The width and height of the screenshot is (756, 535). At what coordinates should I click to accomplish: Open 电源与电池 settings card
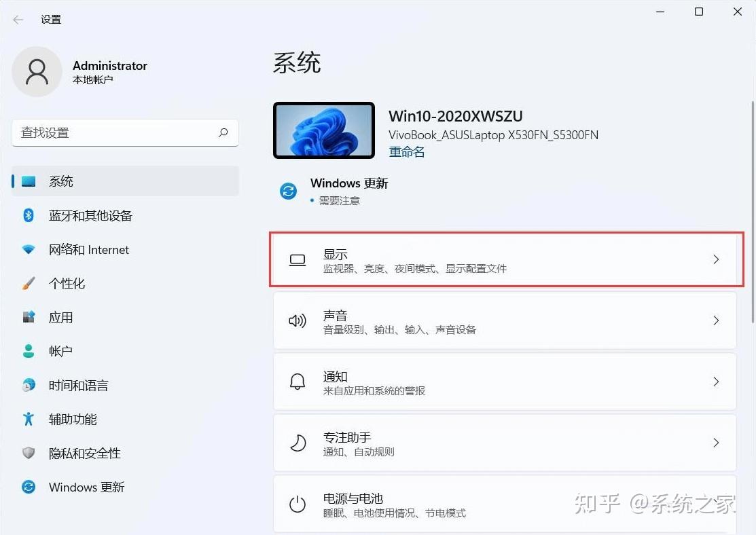(505, 504)
